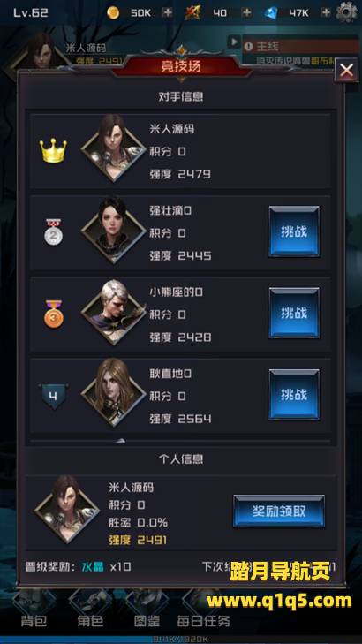Tap the gold coin currency icon
This screenshot has height=644, width=362.
pyautogui.click(x=113, y=12)
